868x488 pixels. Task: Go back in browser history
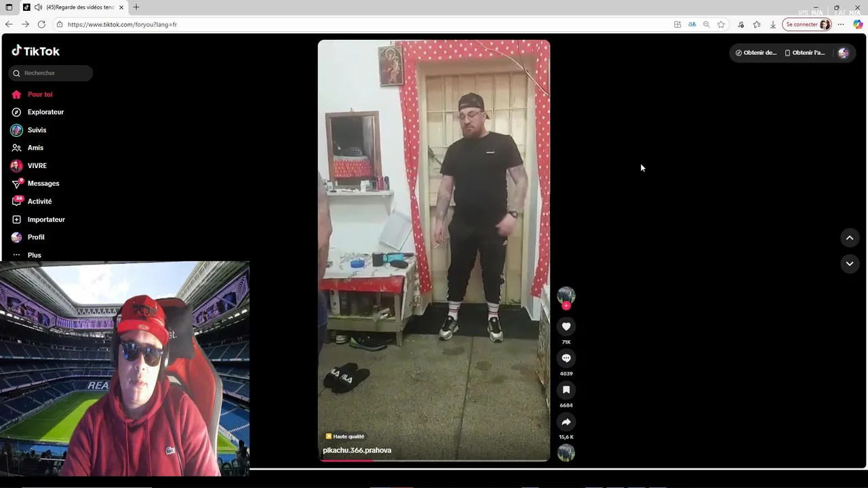[x=9, y=24]
